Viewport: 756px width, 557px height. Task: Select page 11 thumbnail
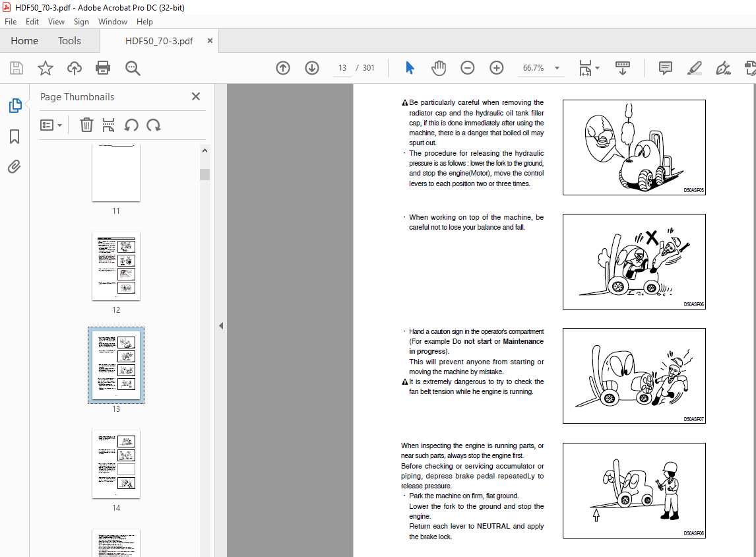click(x=116, y=173)
